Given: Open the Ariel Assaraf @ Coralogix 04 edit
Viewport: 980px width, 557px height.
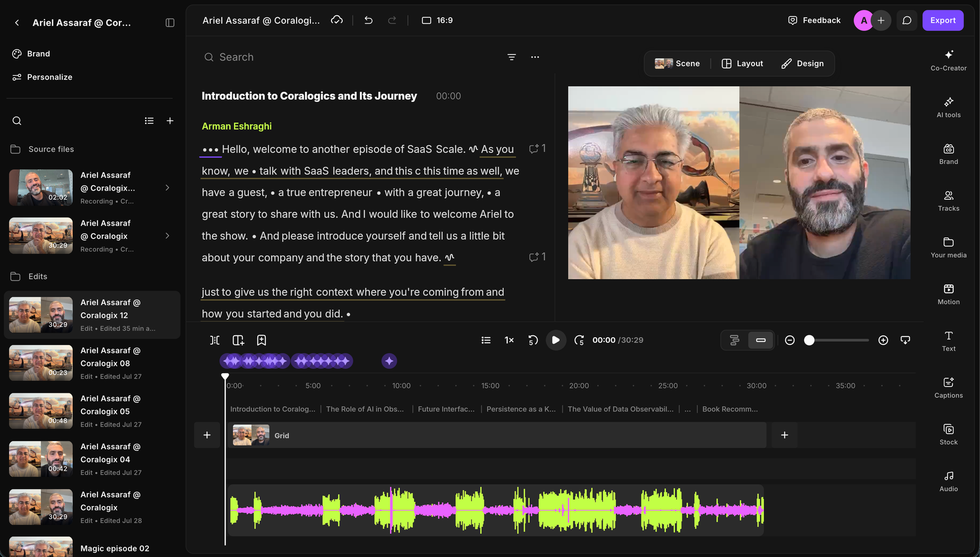Looking at the screenshot, I should pyautogui.click(x=92, y=459).
